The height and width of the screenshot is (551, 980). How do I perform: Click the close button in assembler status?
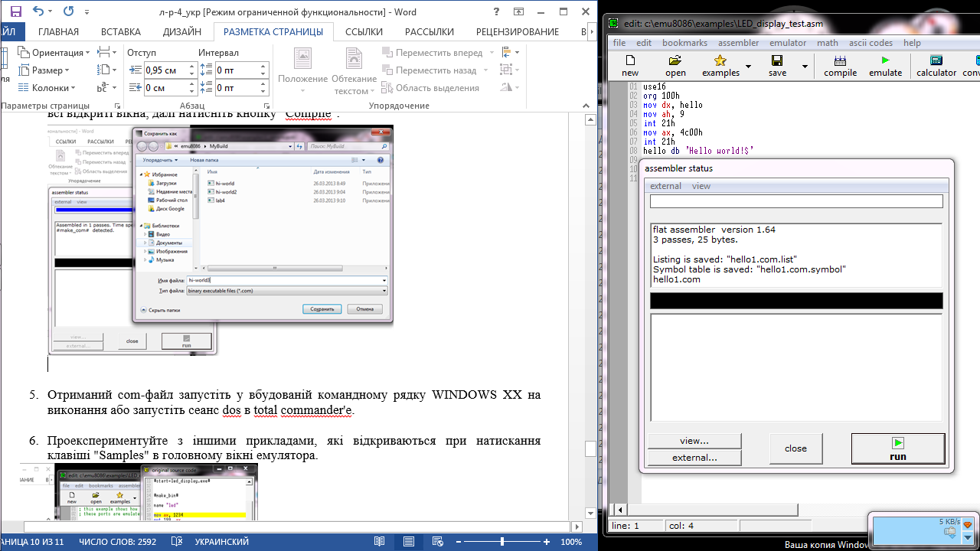pos(795,448)
